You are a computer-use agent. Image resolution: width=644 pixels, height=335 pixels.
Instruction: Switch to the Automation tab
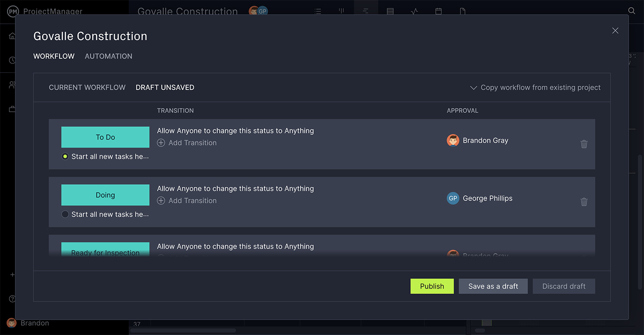108,56
